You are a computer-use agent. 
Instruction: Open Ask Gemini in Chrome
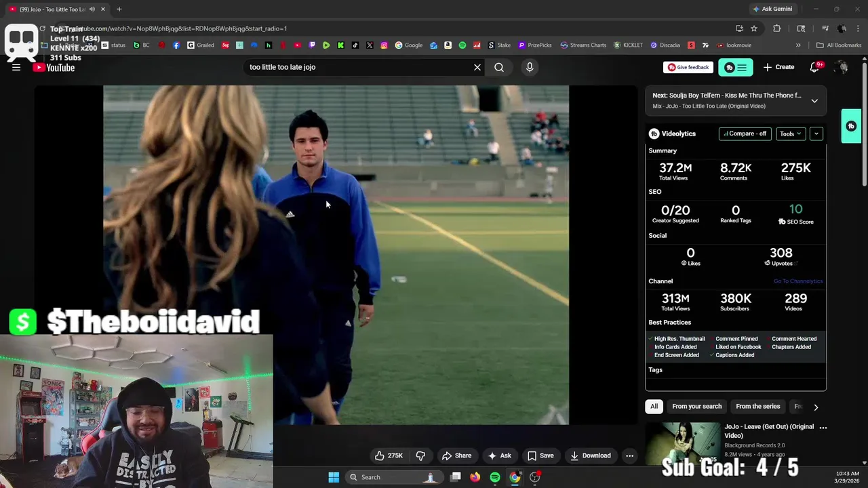[x=772, y=9]
